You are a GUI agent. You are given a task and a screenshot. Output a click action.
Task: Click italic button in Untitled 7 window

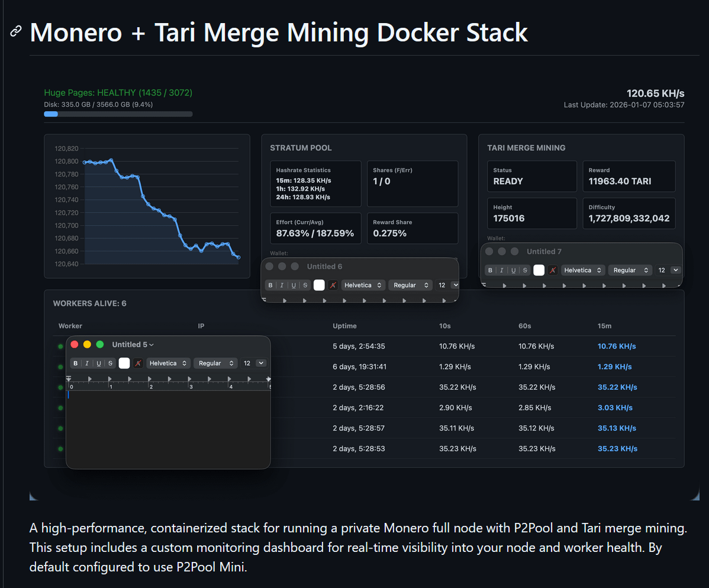click(x=501, y=270)
